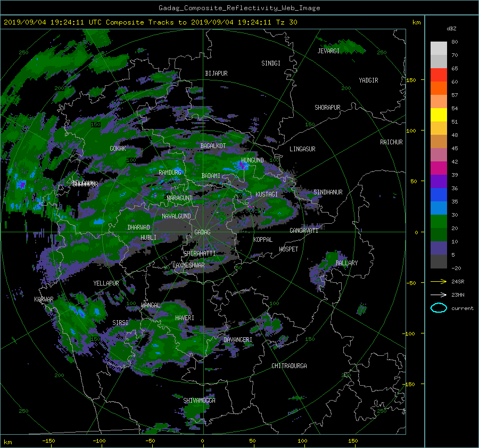Click the title 'Gadag_Composite_Reflectivity_Web_Image'
Image resolution: width=479 pixels, height=448 pixels.
[239, 8]
